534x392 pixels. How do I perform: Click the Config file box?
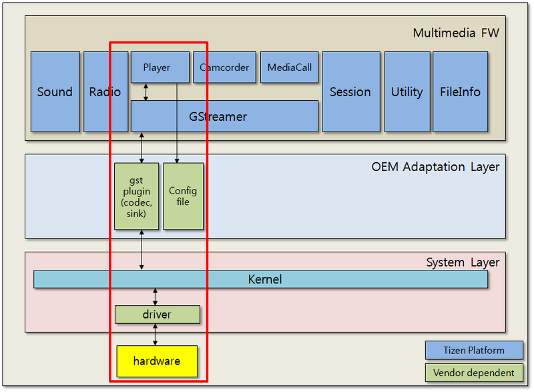[183, 196]
